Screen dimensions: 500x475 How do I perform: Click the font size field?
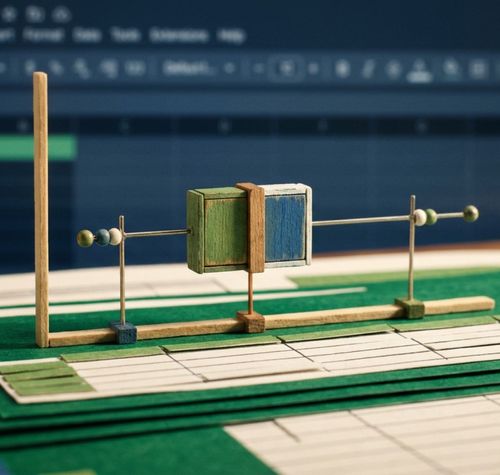pos(287,69)
